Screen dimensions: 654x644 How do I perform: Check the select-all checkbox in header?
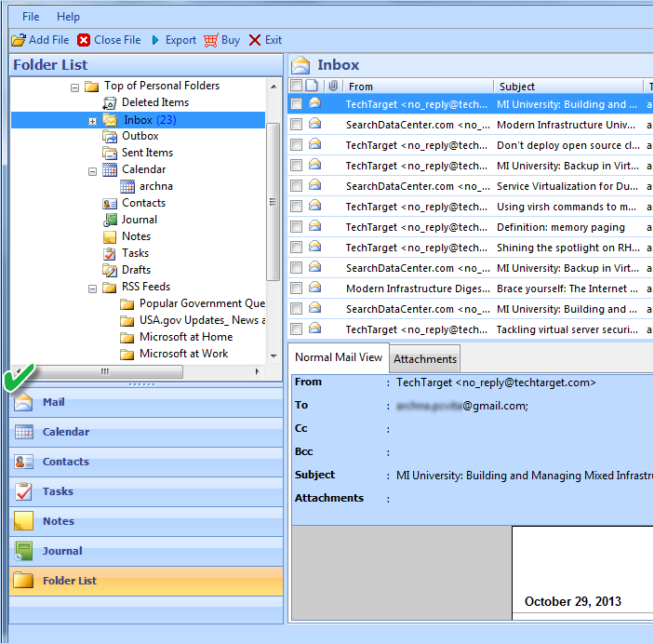pyautogui.click(x=296, y=86)
